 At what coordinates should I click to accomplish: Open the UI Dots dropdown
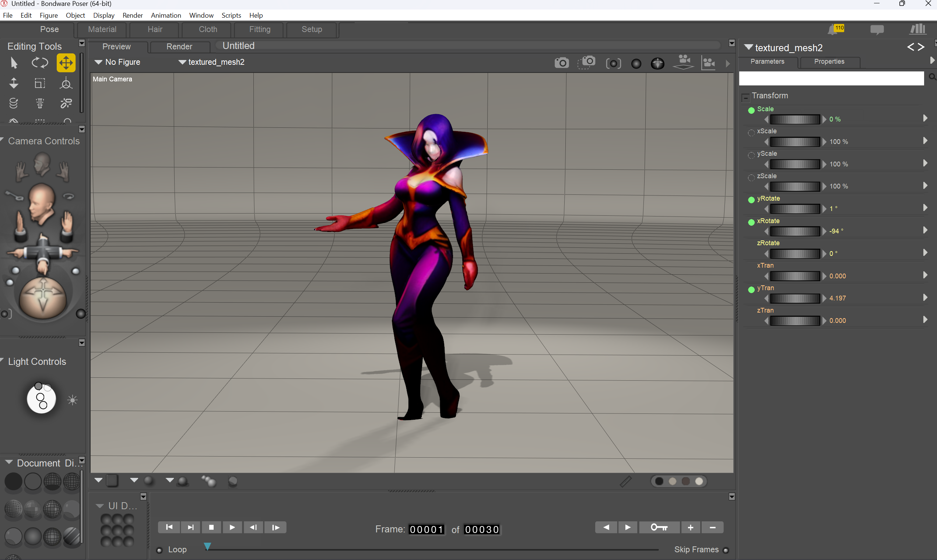[x=99, y=506]
